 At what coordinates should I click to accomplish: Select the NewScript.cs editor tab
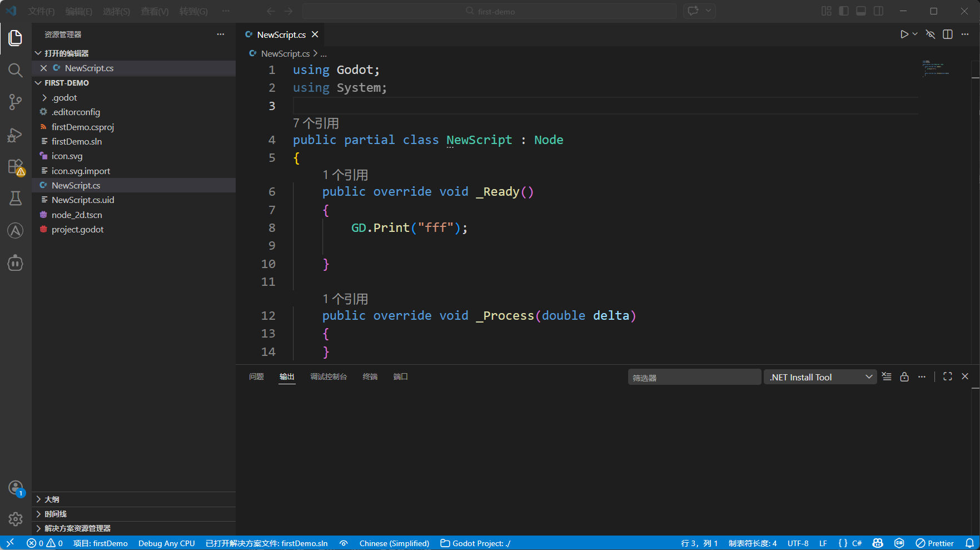tap(281, 34)
